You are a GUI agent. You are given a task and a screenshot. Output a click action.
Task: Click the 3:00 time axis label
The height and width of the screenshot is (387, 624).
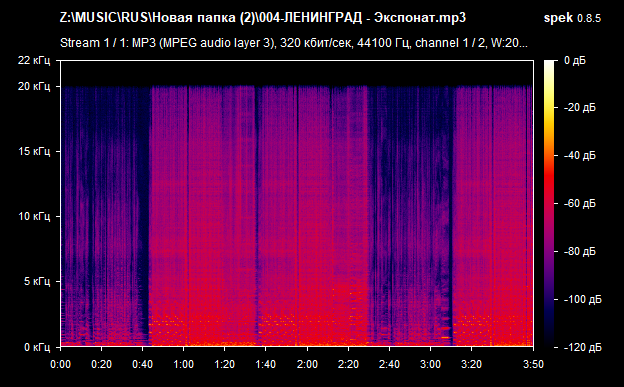tap(430, 364)
